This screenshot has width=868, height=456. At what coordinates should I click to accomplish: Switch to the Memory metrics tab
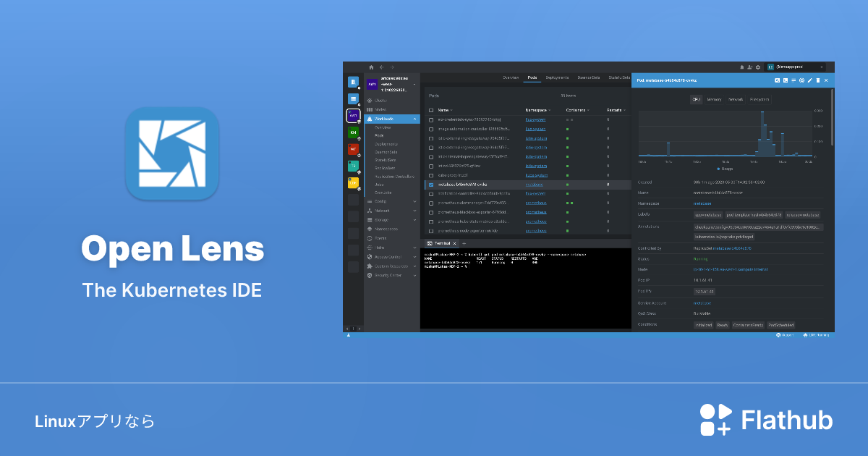715,99
